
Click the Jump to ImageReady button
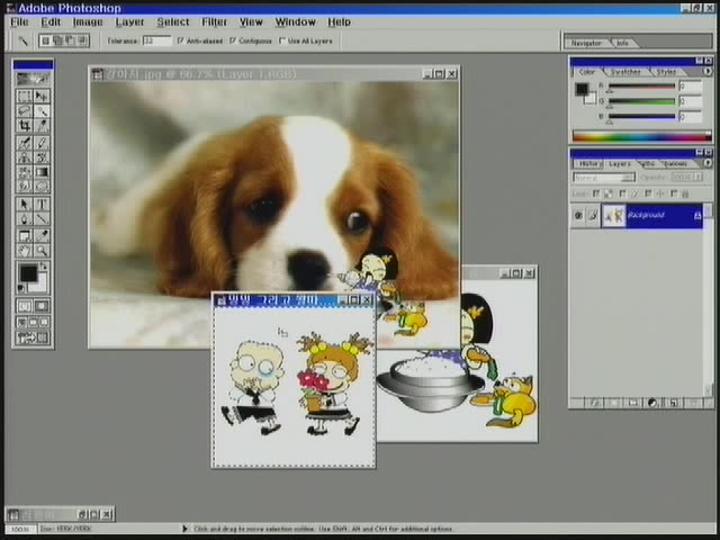click(33, 338)
